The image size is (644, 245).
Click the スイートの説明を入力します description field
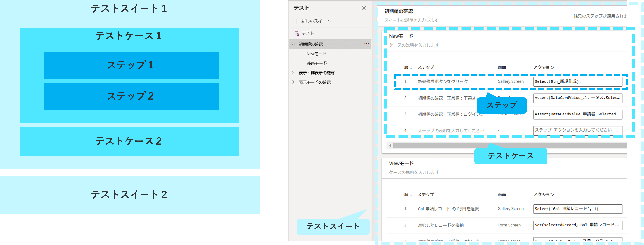(411, 20)
